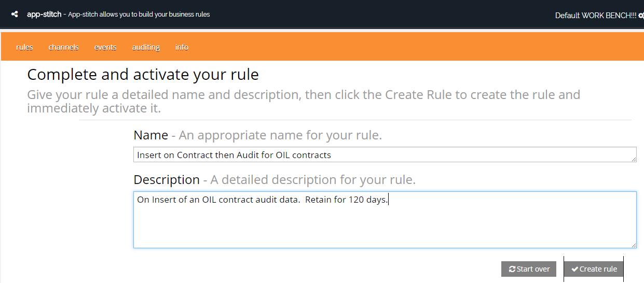
Task: Open the rules menu item
Action: pos(24,47)
